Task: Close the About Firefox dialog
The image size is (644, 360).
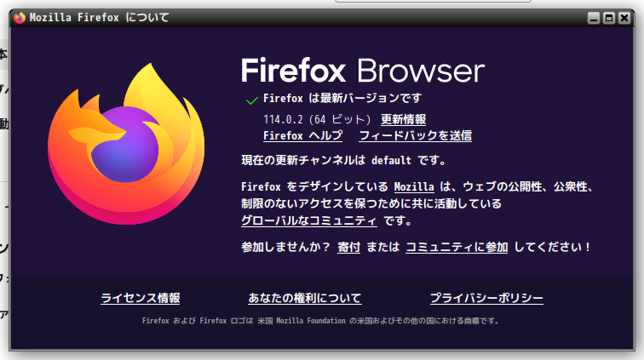Action: coord(624,18)
